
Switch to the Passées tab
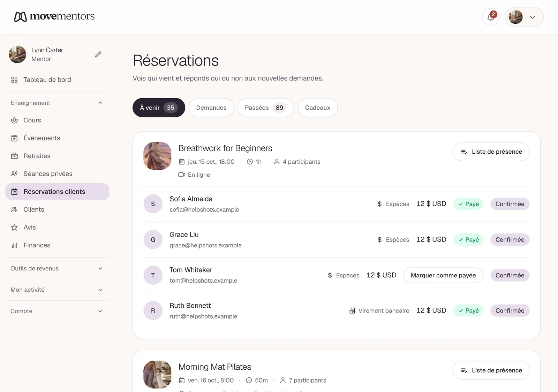266,108
